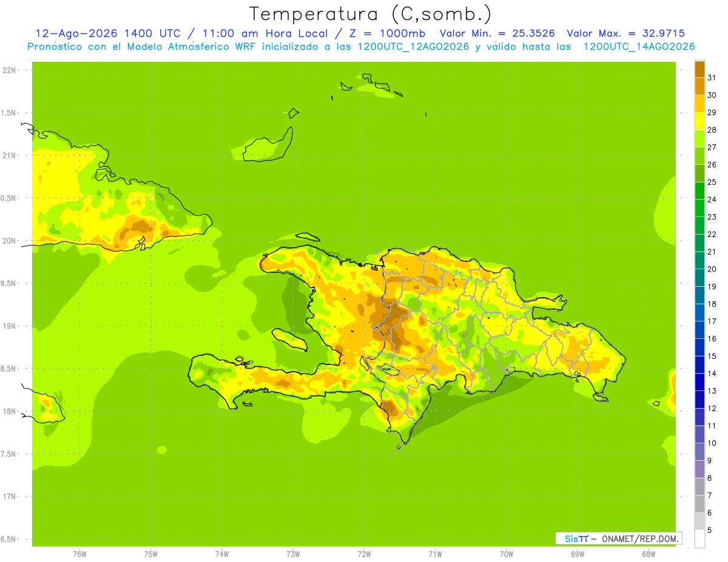Viewport: 728px width, 562px height.
Task: Pick the blue color bar segment between 14 and 15
Action: tap(699, 365)
